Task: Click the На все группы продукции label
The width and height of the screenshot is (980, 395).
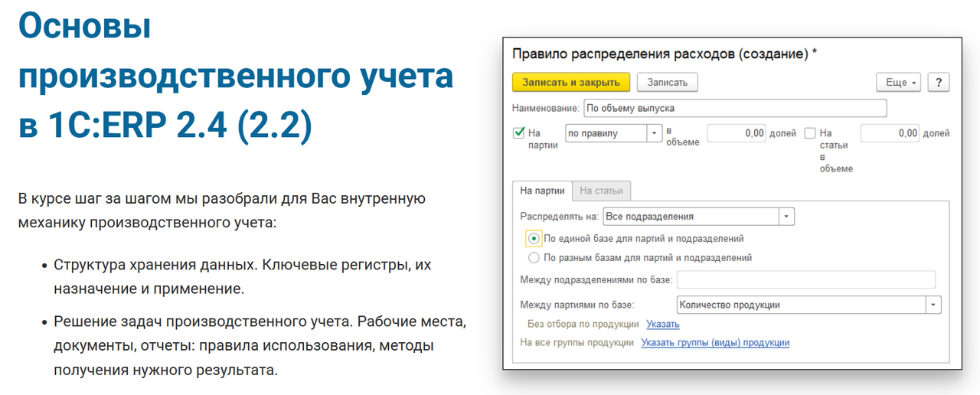Action: click(577, 342)
